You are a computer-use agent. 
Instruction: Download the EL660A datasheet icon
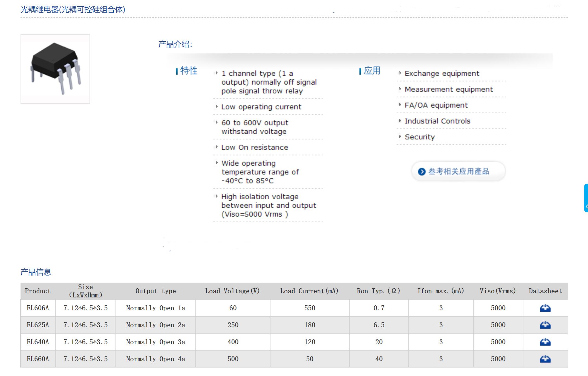(x=545, y=359)
